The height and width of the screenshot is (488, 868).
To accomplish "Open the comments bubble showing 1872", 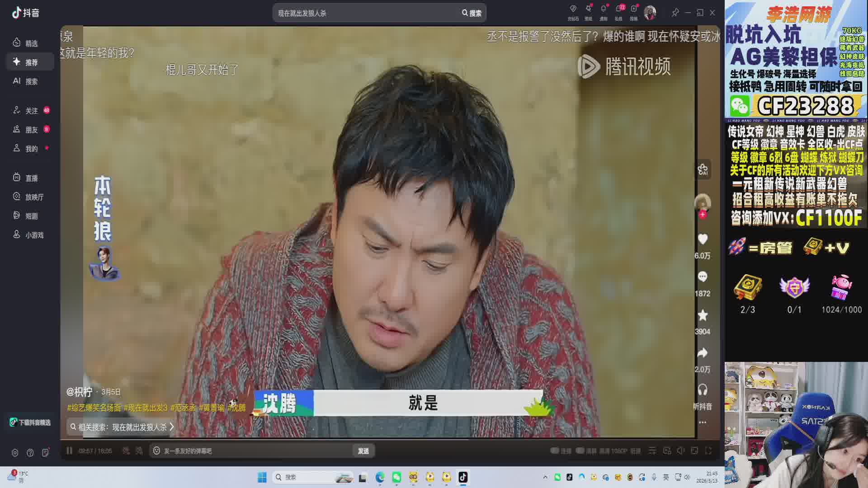I will 703,277.
